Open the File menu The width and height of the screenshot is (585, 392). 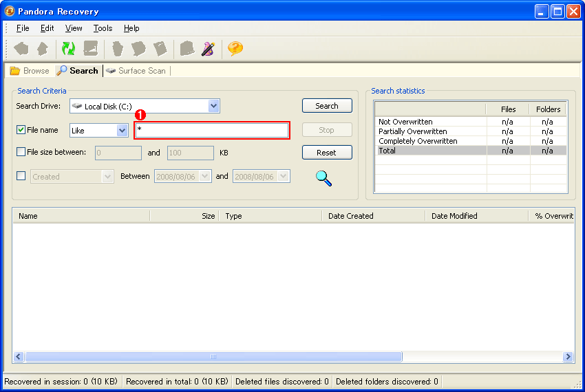coord(23,28)
